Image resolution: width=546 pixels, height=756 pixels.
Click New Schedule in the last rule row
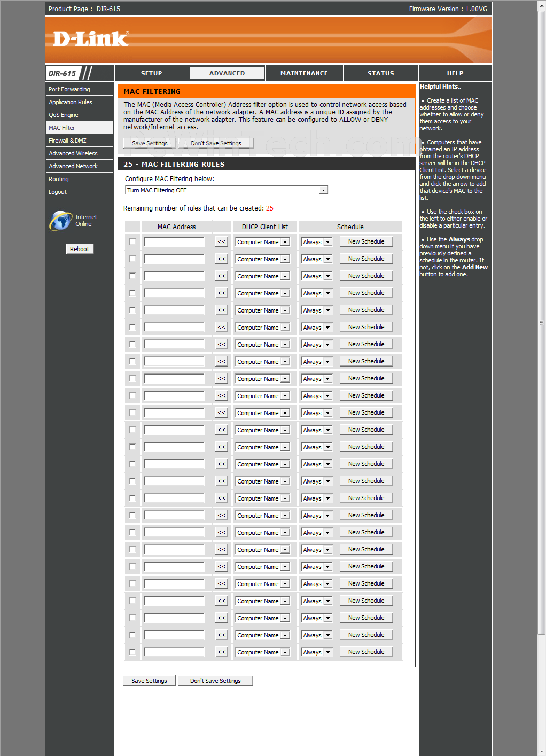click(366, 652)
